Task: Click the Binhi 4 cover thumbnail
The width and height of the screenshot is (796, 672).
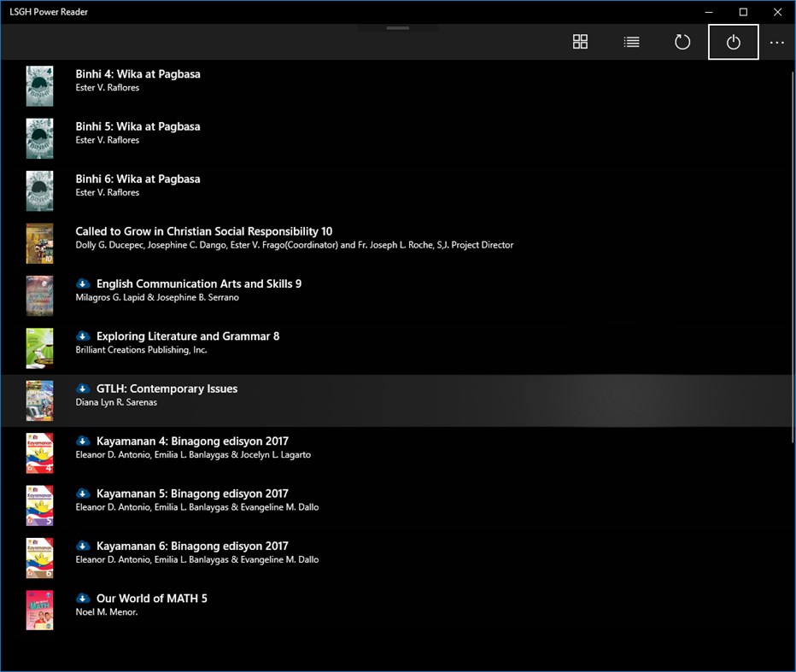Action: 39,85
